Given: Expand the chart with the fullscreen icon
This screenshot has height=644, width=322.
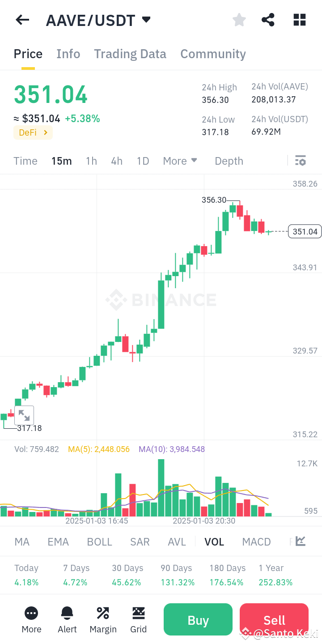Looking at the screenshot, I should click(x=24, y=415).
